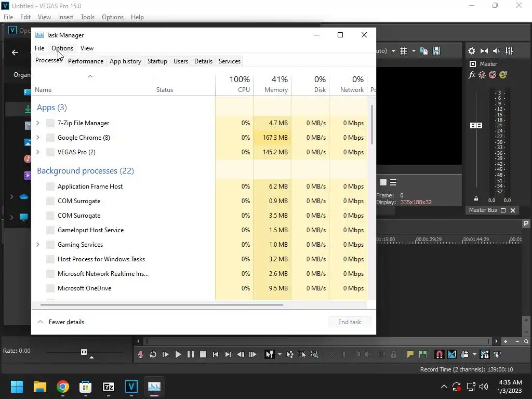
Task: Toggle Ignore Event Grouping icon
Action: tap(497, 354)
